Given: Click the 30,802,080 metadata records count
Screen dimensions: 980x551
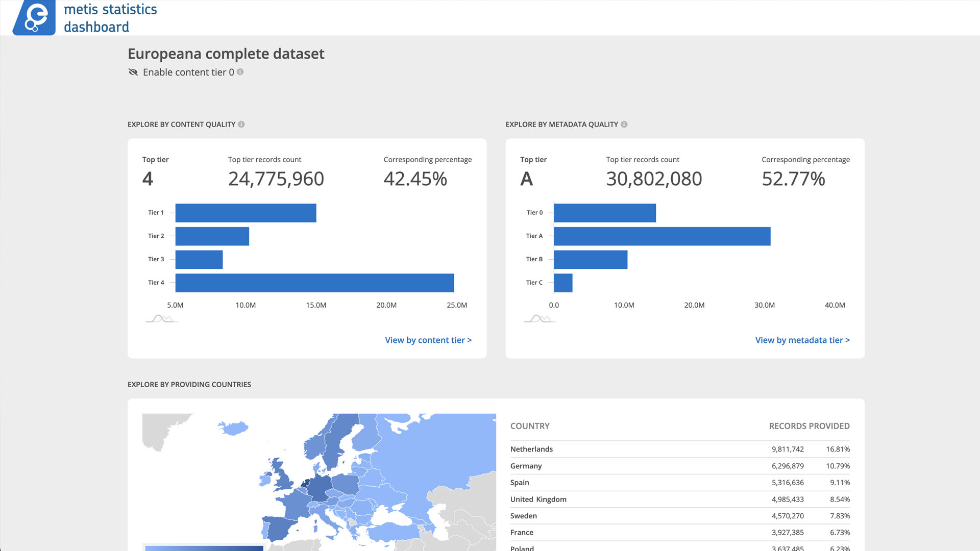Looking at the screenshot, I should (x=654, y=179).
